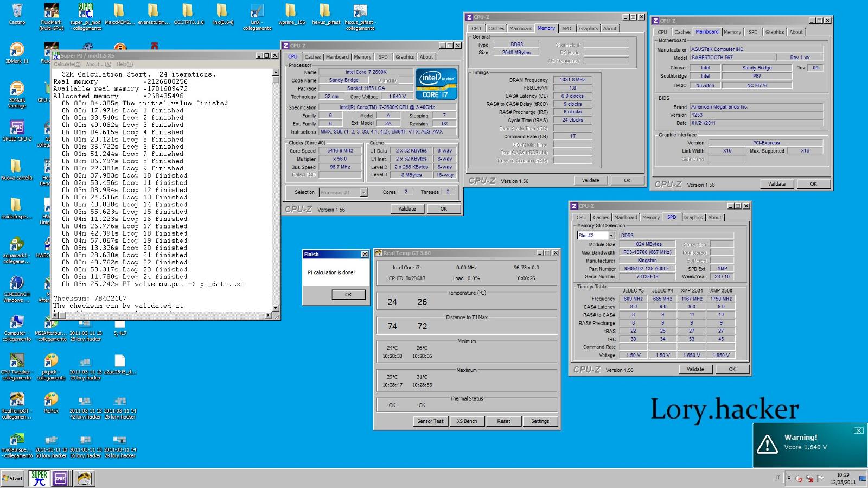
Task: Click Reset button in Real Temp
Action: click(x=503, y=421)
